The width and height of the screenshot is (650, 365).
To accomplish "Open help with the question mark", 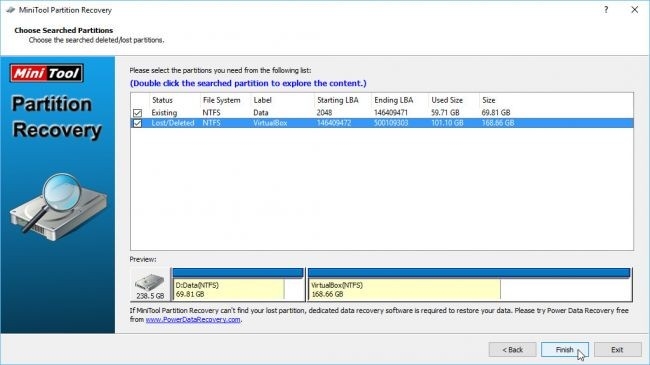I will click(x=606, y=10).
